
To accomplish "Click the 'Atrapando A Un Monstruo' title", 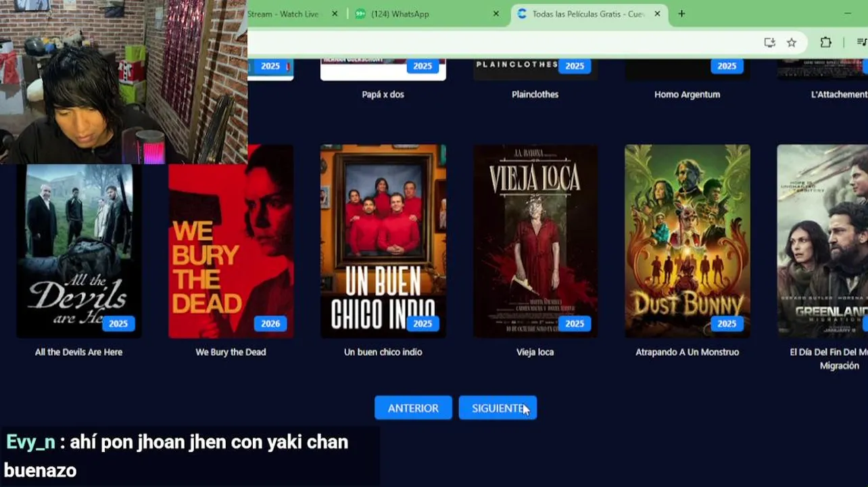I will click(687, 352).
